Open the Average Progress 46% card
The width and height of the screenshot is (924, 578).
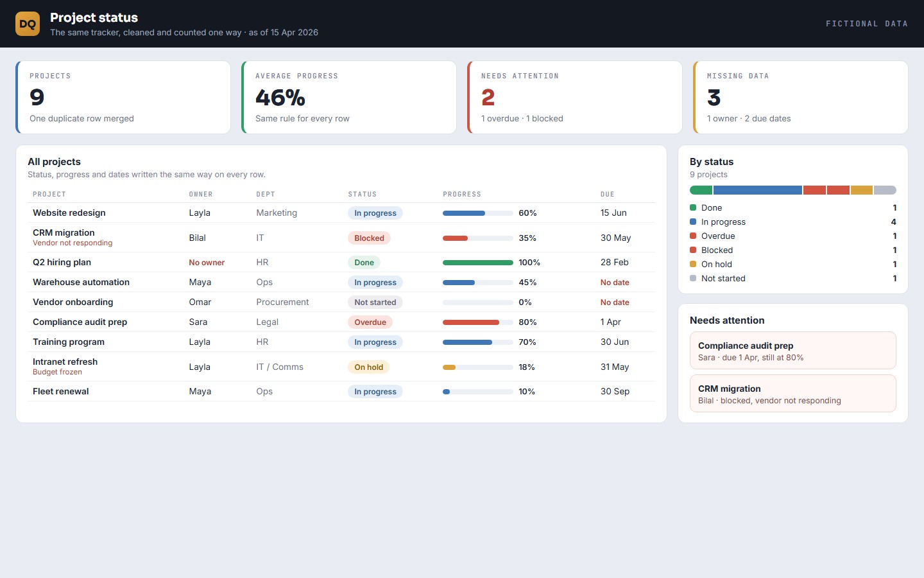point(349,98)
